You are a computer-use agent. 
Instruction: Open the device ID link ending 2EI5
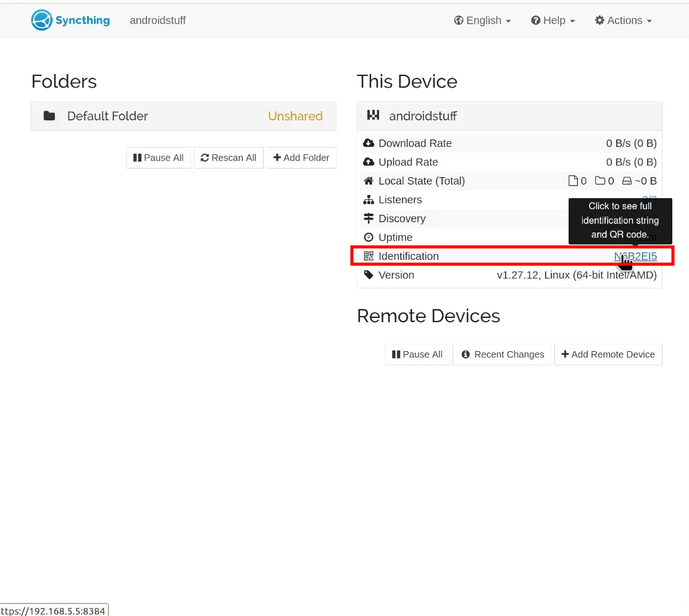pos(635,256)
